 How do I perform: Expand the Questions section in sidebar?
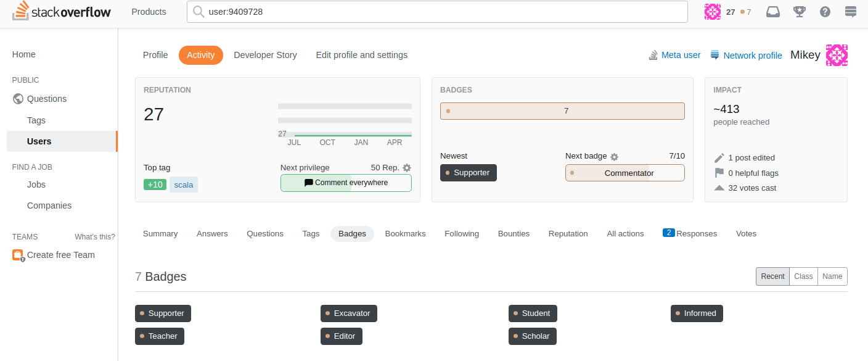(x=46, y=99)
